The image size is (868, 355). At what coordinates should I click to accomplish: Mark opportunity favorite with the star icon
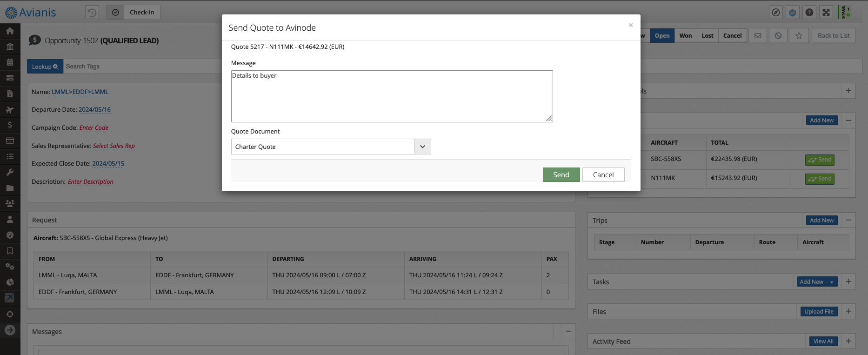click(x=799, y=36)
